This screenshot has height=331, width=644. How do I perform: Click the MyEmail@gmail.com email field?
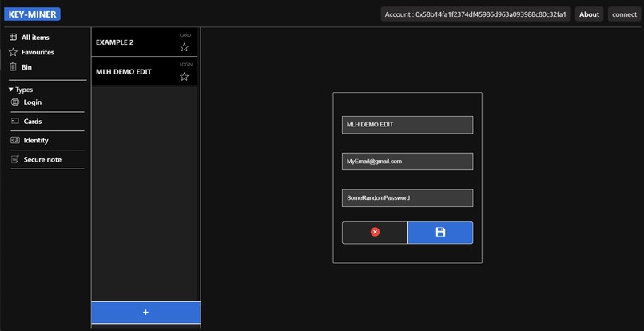click(x=407, y=162)
